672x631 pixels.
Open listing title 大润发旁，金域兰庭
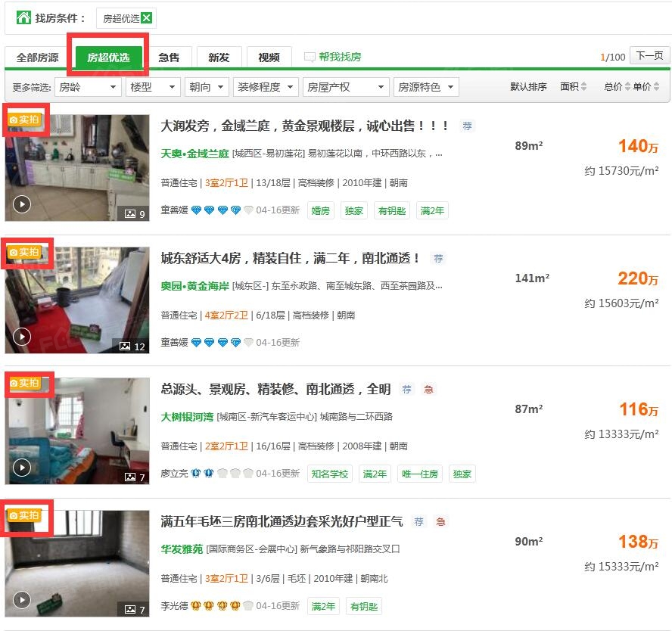[x=305, y=126]
